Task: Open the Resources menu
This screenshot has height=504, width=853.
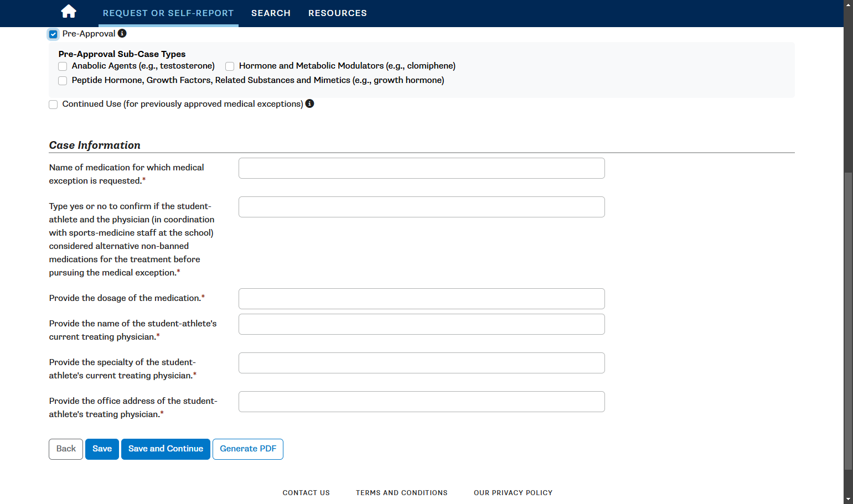Action: [338, 13]
